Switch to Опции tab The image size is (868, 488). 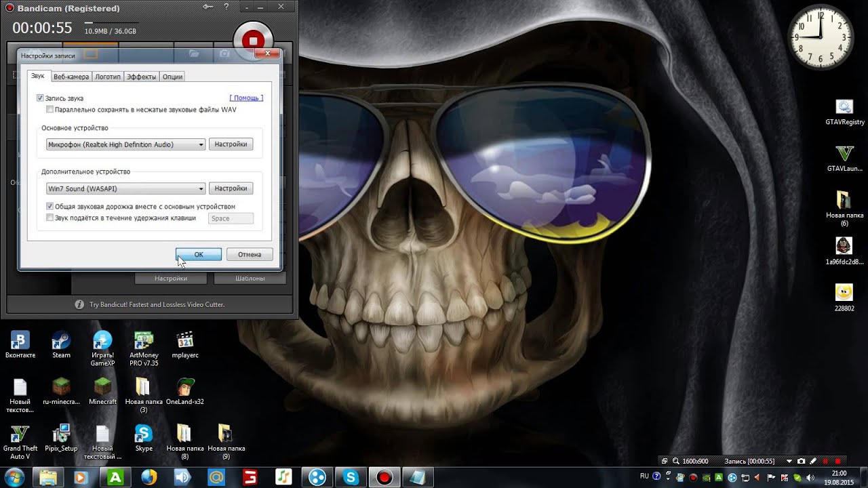point(172,77)
